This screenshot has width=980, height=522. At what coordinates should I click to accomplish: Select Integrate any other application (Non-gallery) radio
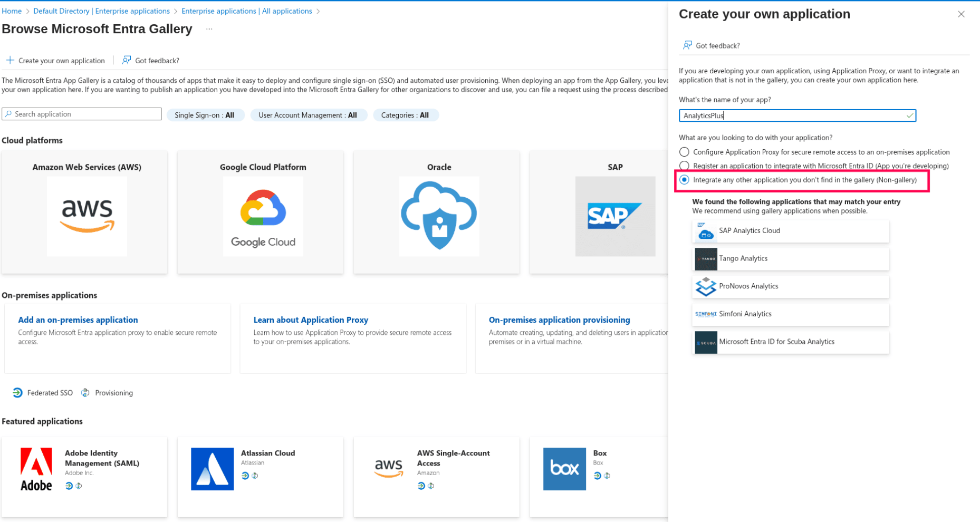[684, 180]
